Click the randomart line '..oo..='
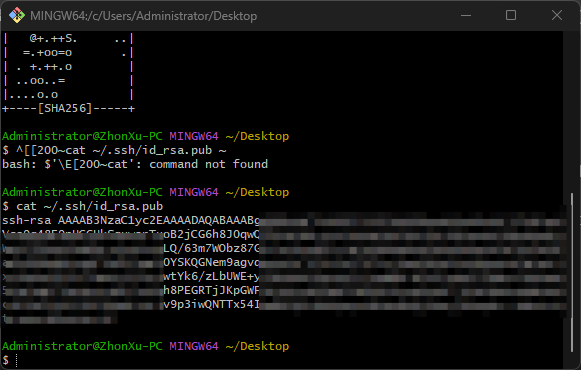The height and width of the screenshot is (370, 581). coord(40,81)
